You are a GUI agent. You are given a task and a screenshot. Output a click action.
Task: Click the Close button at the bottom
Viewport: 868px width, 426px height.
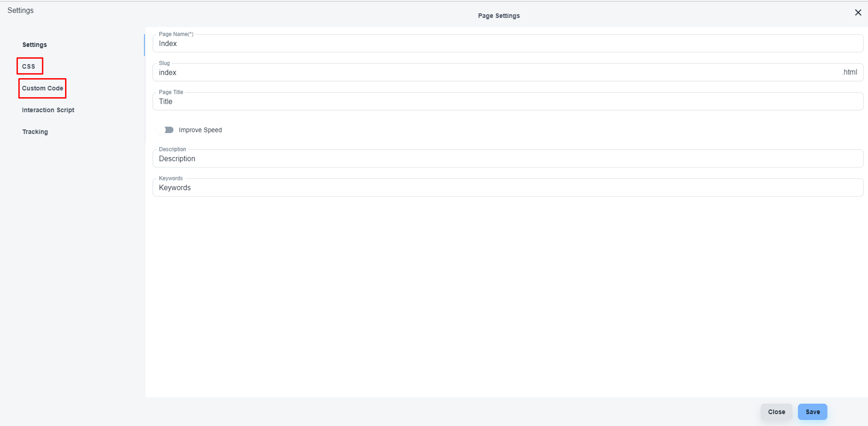coord(776,412)
